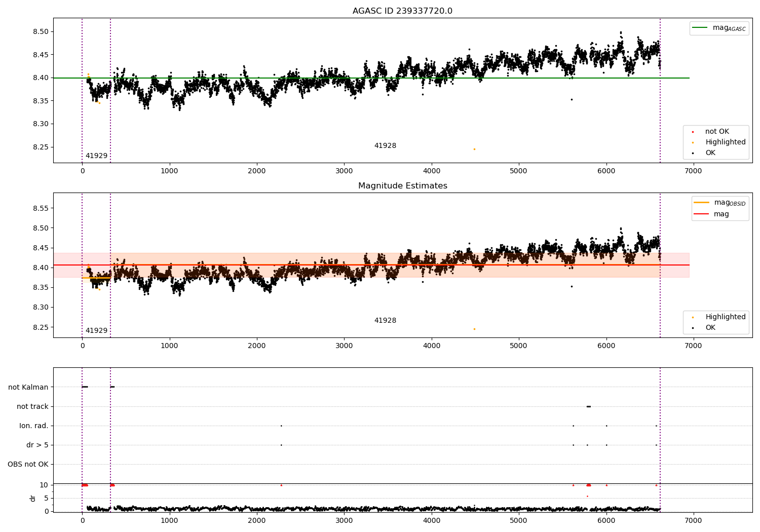Click the 'Ion. rad.' marker near 2280

click(x=281, y=426)
